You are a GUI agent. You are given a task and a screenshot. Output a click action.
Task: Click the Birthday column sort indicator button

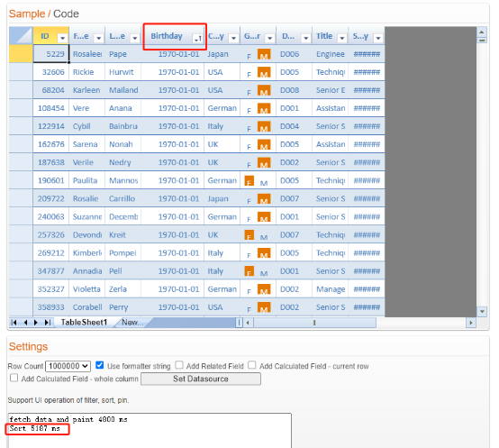click(197, 39)
